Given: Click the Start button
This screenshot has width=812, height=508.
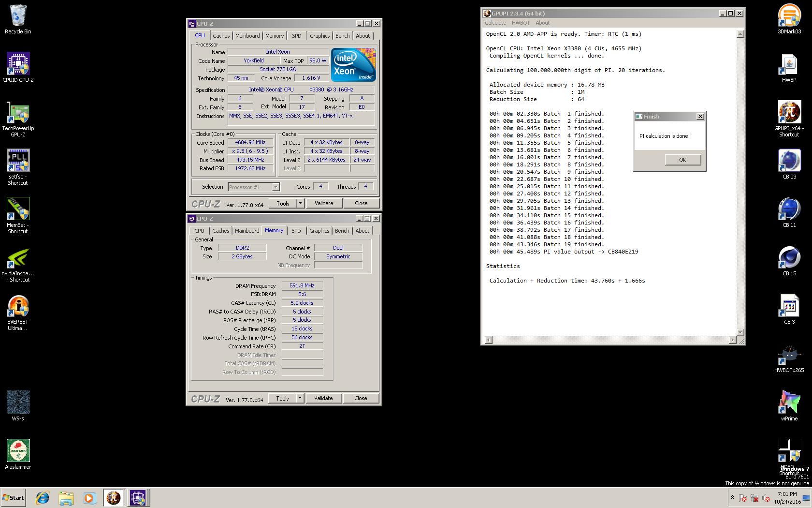Looking at the screenshot, I should click(x=13, y=498).
